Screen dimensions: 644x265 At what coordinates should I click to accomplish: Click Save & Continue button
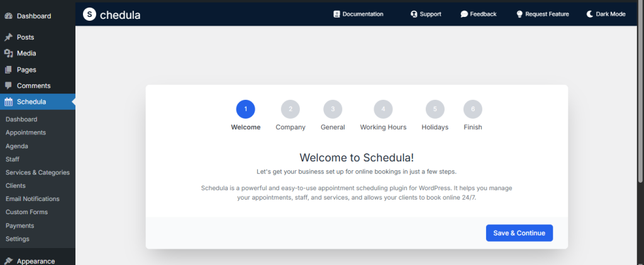[519, 233]
